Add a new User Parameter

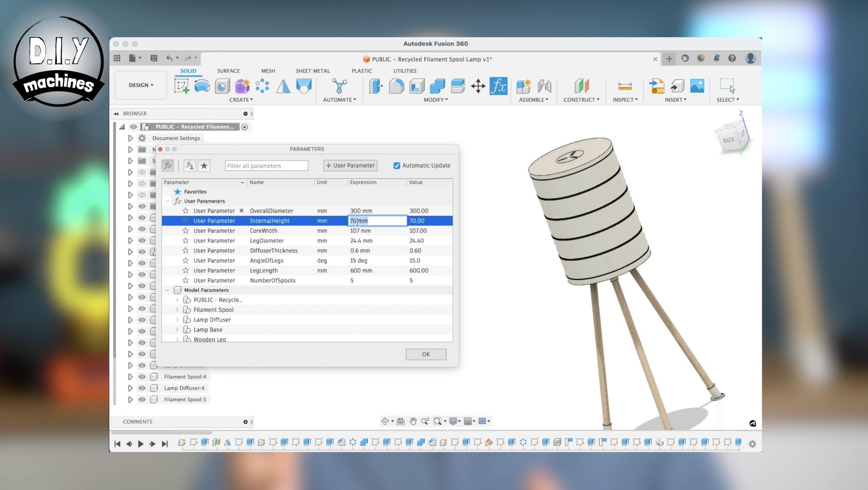[350, 166]
